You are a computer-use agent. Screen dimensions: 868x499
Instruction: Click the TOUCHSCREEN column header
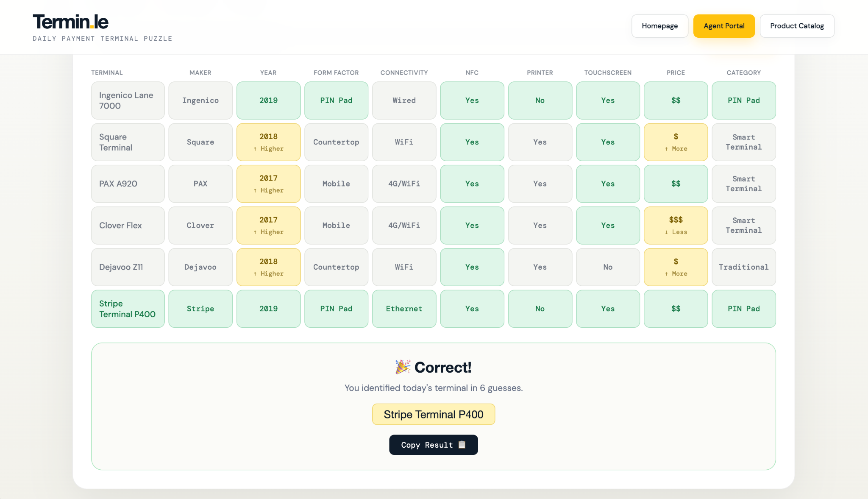608,72
